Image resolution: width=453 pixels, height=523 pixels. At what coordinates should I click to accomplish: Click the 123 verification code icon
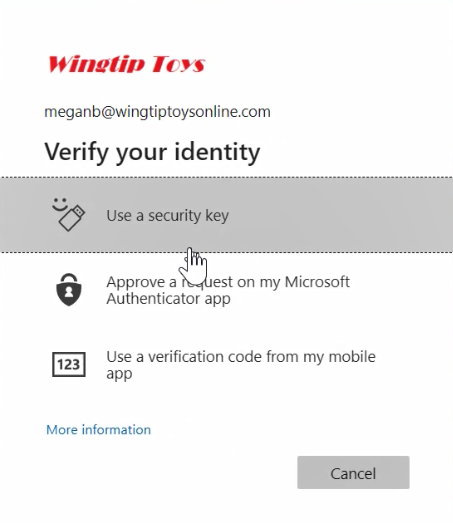69,364
